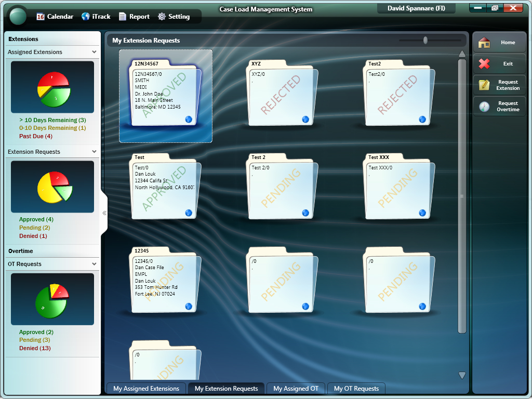The image size is (532, 399).
Task: Collapse the Assigned Extensions section
Action: tap(94, 52)
